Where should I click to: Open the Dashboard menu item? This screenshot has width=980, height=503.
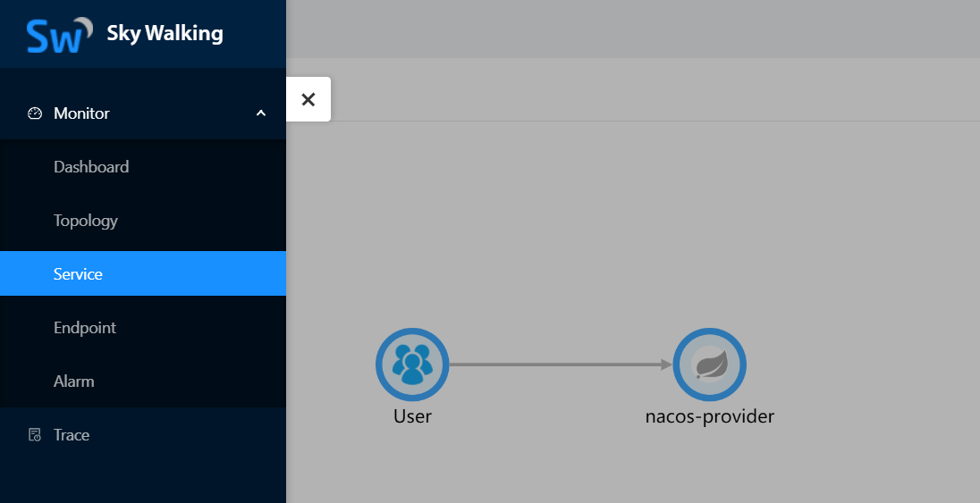143,167
